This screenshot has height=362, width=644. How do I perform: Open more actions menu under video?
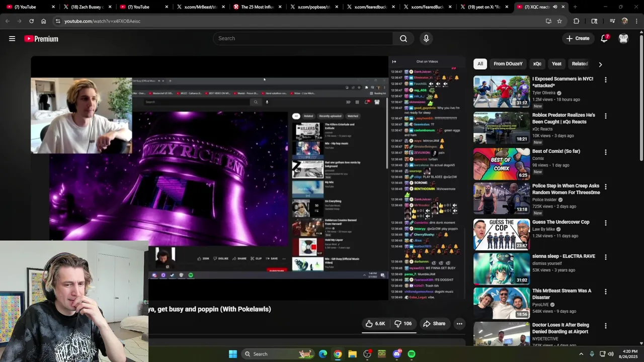coord(459,324)
